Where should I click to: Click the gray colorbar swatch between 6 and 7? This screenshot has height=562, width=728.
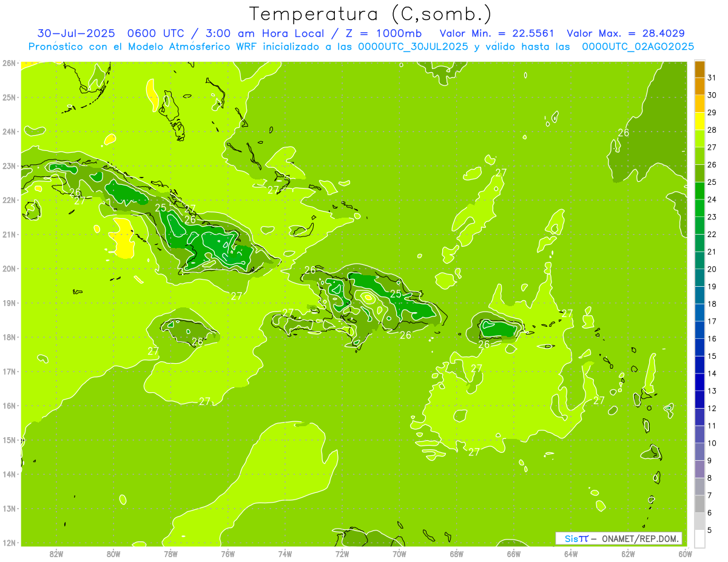(x=699, y=504)
